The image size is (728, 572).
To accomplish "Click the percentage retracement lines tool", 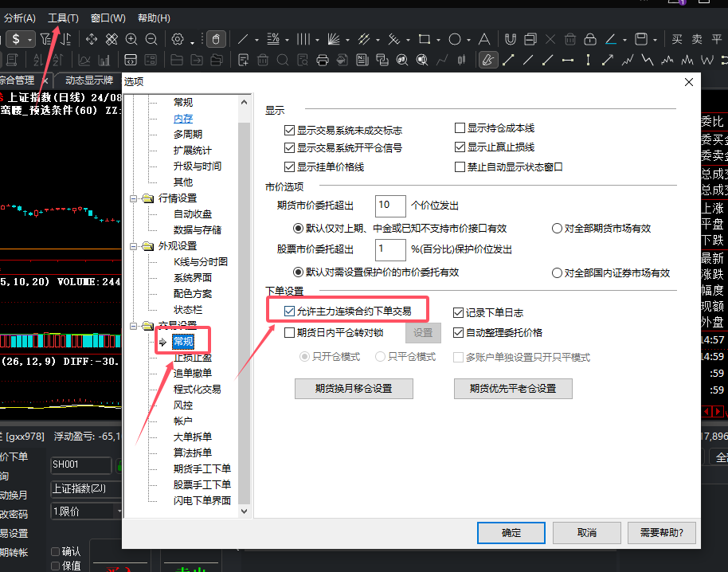I will pyautogui.click(x=273, y=40).
